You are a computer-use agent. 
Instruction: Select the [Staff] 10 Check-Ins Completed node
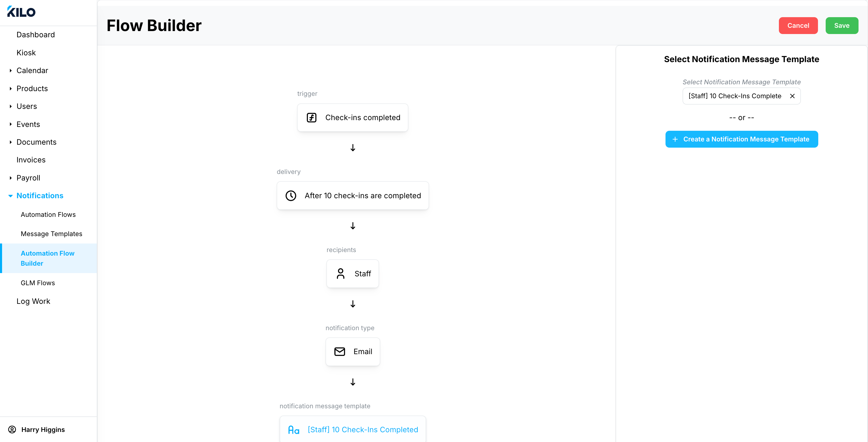pyautogui.click(x=362, y=430)
